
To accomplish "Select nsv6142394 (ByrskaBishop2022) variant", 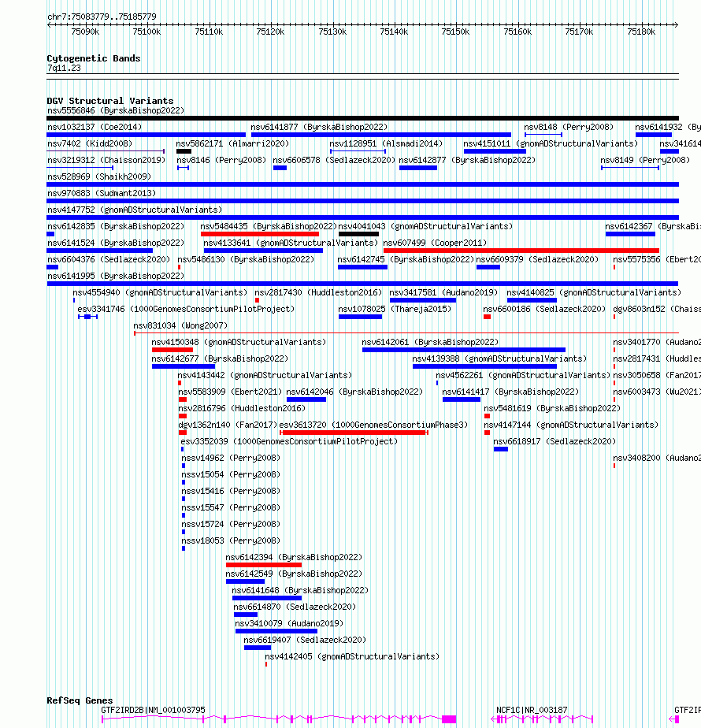I will [294, 557].
